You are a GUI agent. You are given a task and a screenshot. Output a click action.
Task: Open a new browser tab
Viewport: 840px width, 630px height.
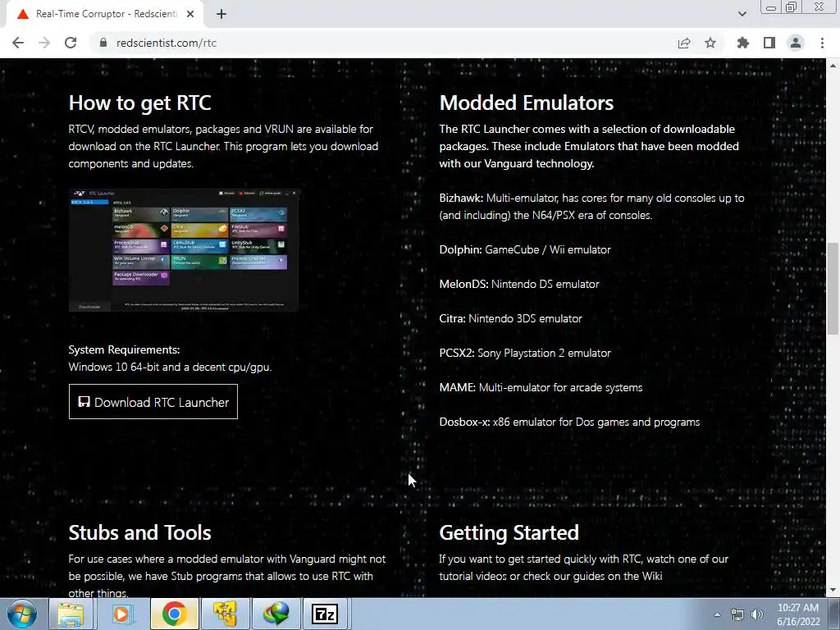point(221,15)
